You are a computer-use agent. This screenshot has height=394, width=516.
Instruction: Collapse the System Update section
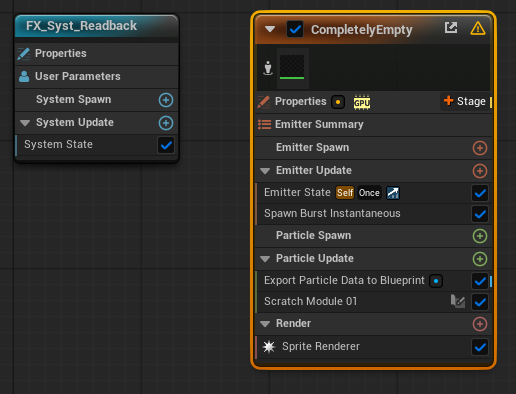click(25, 123)
